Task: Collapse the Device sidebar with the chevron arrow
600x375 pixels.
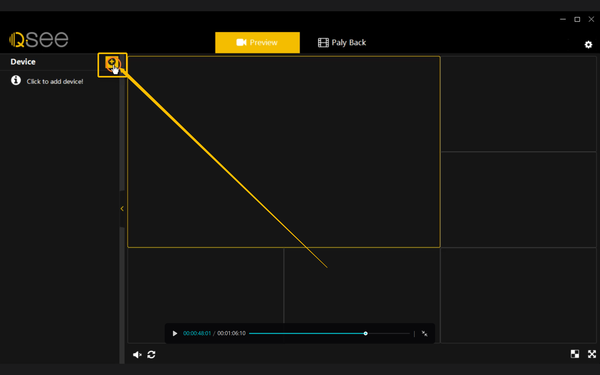Action: point(122,209)
